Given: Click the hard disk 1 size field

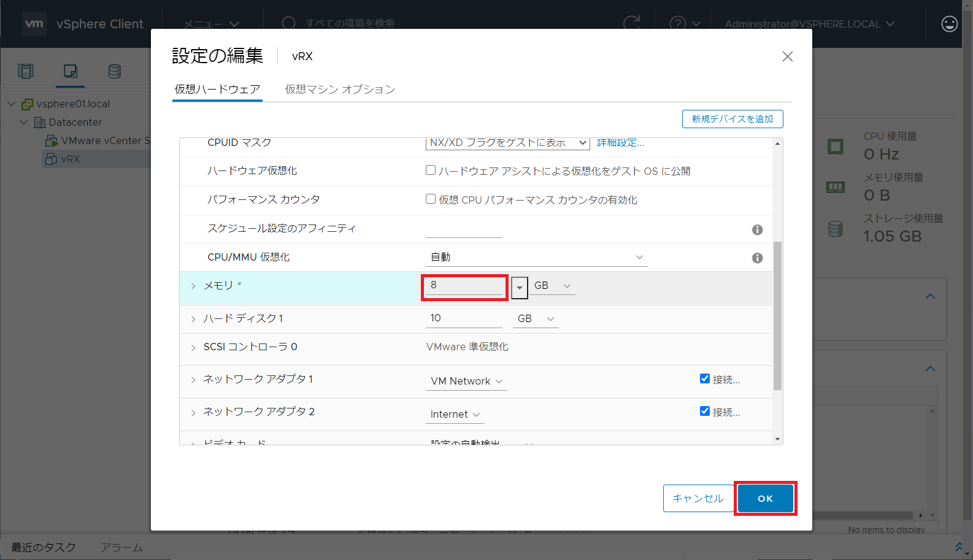Looking at the screenshot, I should tap(464, 319).
